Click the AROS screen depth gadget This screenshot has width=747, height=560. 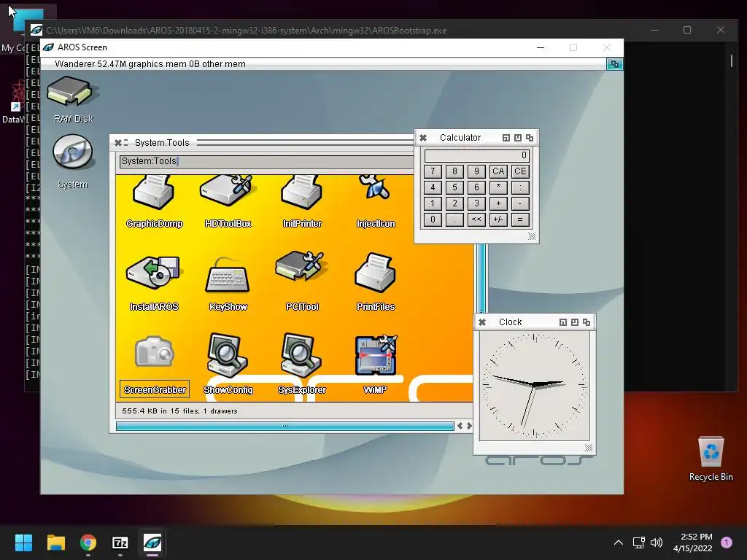[x=614, y=64]
